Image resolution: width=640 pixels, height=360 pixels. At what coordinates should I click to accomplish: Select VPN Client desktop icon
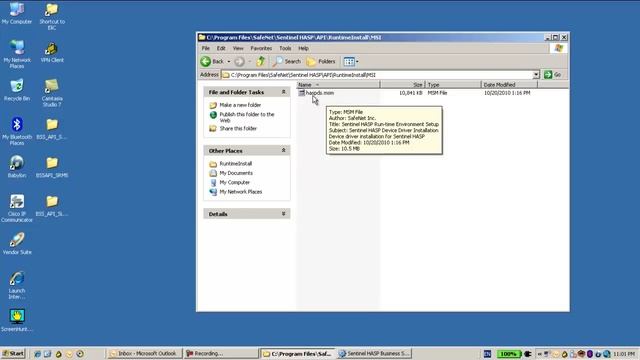tap(52, 52)
